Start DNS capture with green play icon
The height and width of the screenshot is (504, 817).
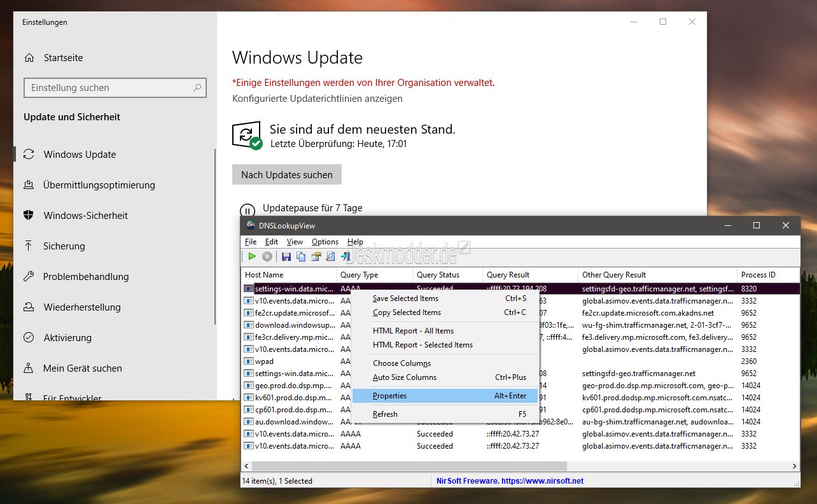point(252,256)
